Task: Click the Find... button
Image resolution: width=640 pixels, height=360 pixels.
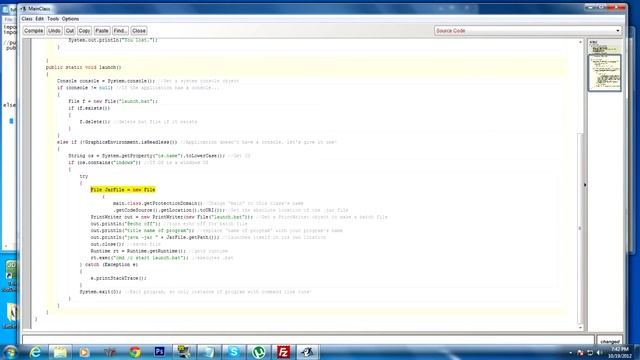Action: [x=120, y=31]
